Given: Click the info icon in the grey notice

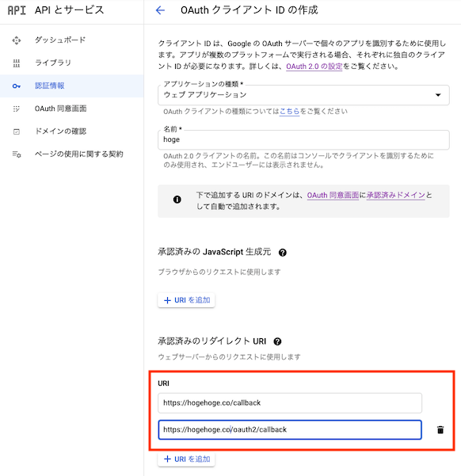Looking at the screenshot, I should coord(177,200).
